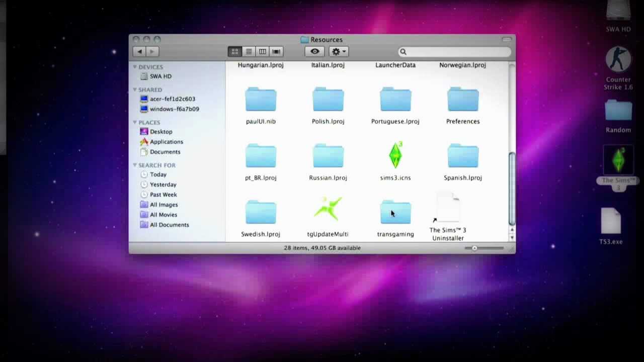Collapse the PLACES sidebar section
Image resolution: width=644 pixels, height=362 pixels.
[135, 122]
